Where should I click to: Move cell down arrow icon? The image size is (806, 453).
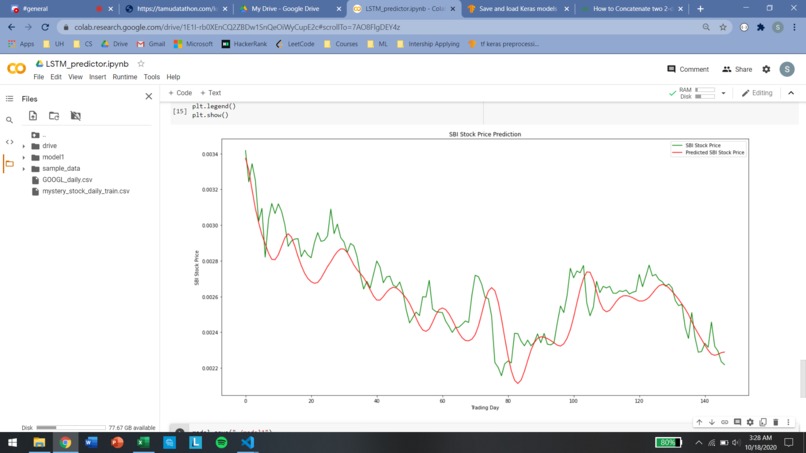pos(712,422)
